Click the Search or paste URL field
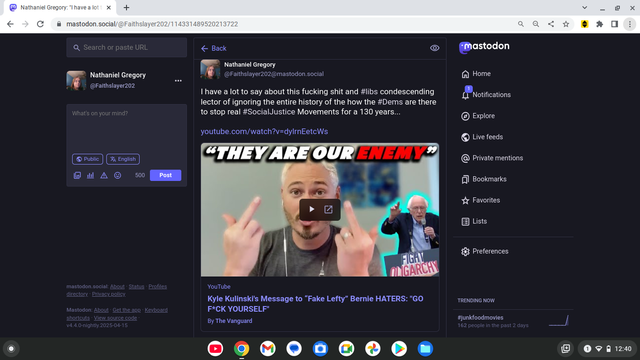The height and width of the screenshot is (360, 640). 127,47
